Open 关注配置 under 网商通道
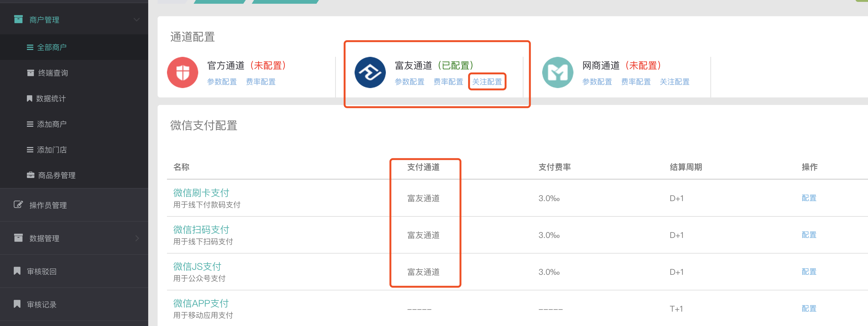Image resolution: width=868 pixels, height=326 pixels. click(x=674, y=82)
